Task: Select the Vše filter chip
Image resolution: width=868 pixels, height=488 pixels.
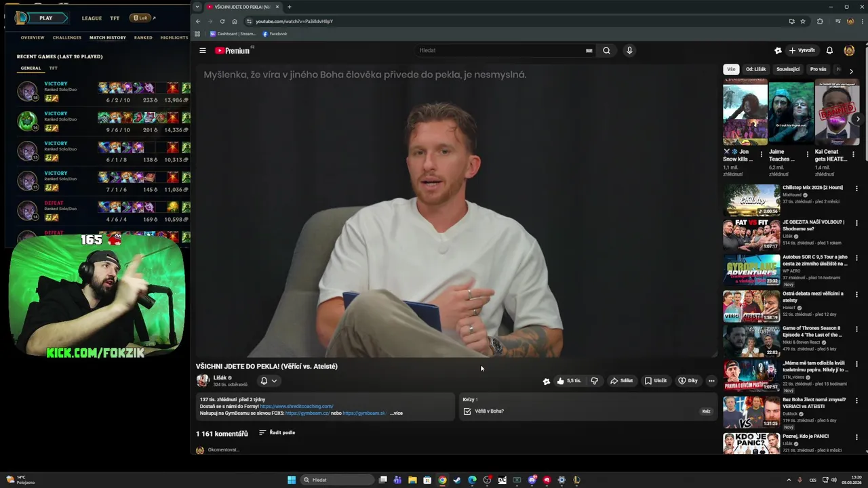Action: 731,69
